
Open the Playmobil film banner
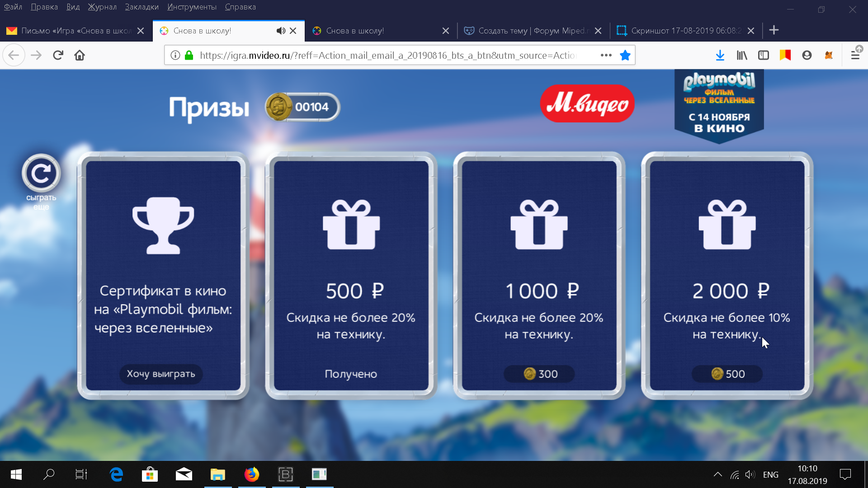point(719,106)
